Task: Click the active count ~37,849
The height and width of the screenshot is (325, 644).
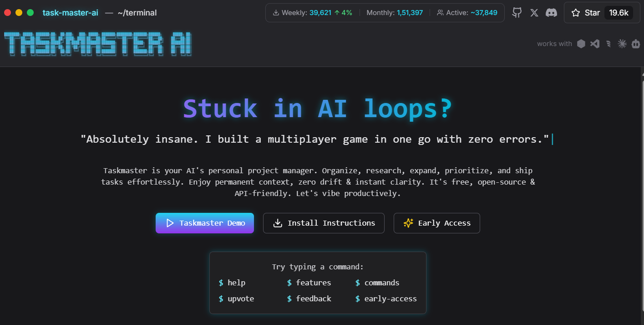Action: click(x=484, y=13)
